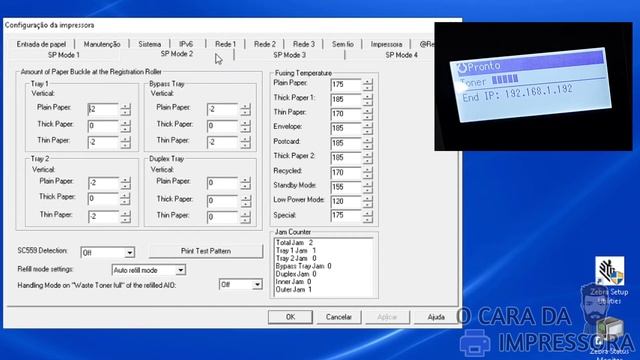Viewport: 640px width, 360px height.
Task: Click Tray 1 Thick Paper value field
Action: click(x=103, y=126)
